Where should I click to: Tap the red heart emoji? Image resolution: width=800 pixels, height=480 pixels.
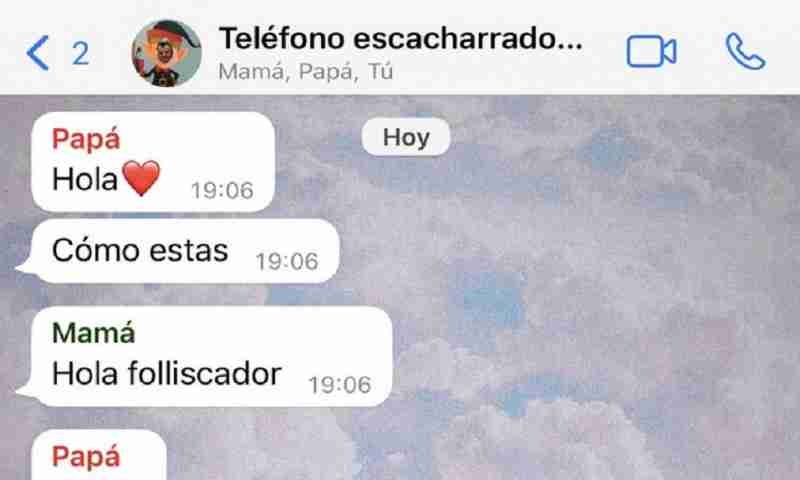141,178
